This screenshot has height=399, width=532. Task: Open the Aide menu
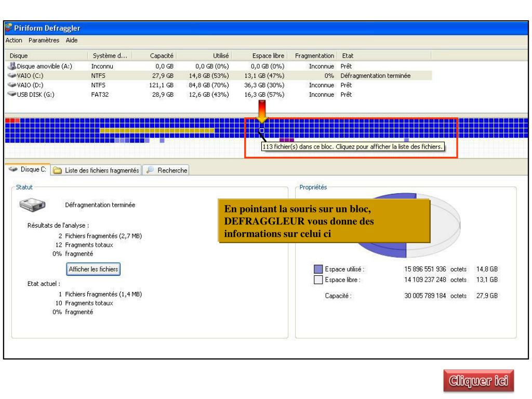coord(71,41)
